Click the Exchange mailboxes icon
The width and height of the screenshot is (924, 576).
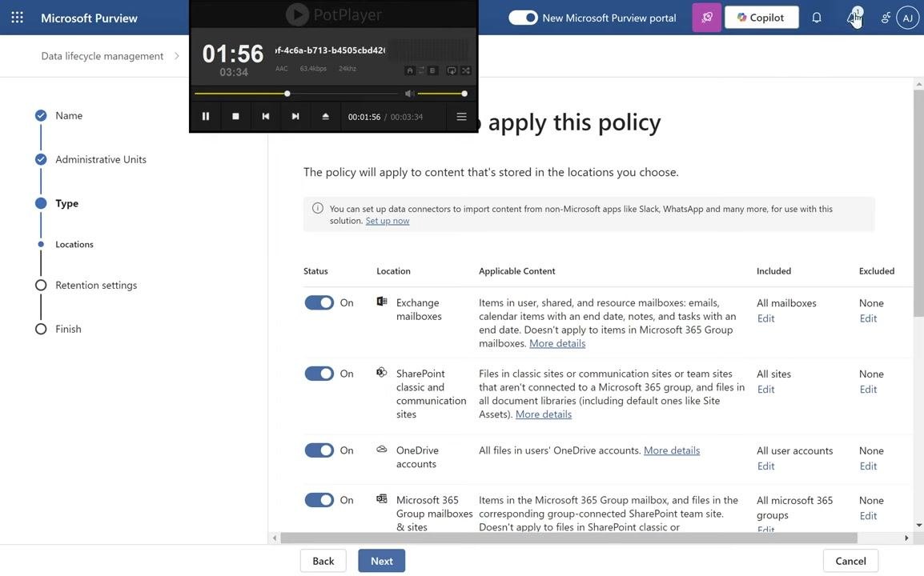382,302
